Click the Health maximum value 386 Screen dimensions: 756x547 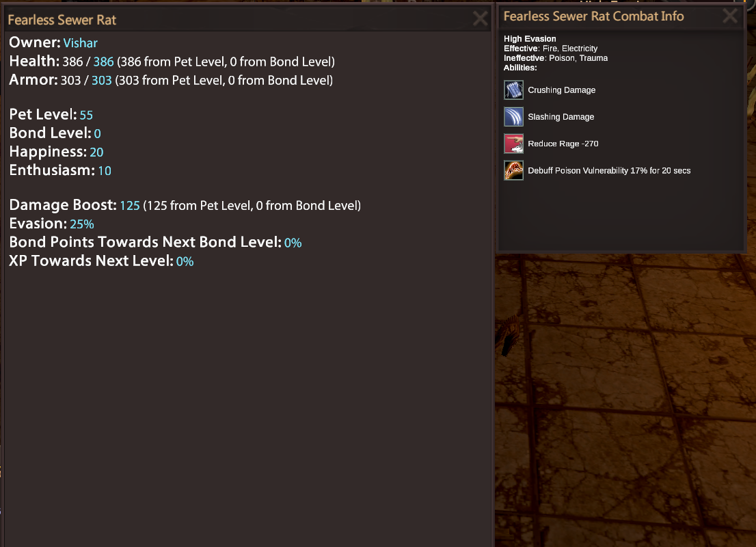coord(104,62)
